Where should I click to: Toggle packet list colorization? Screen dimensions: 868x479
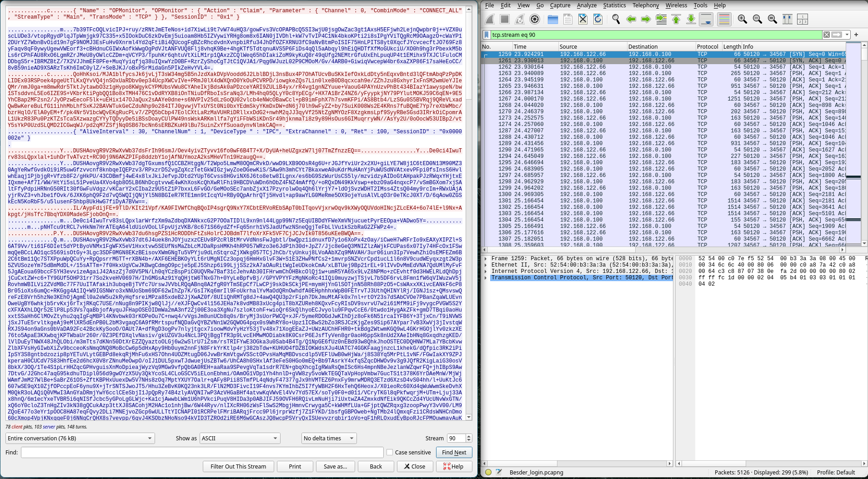click(724, 19)
